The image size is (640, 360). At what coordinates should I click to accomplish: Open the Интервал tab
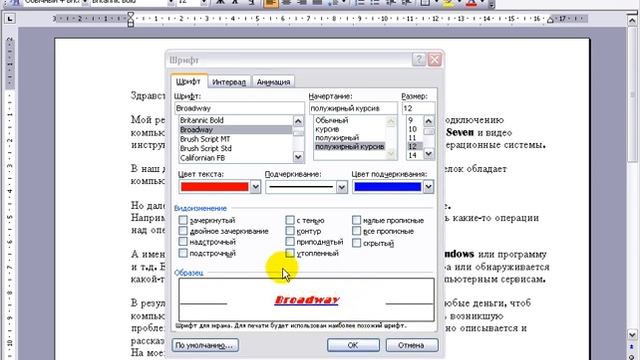click(229, 82)
